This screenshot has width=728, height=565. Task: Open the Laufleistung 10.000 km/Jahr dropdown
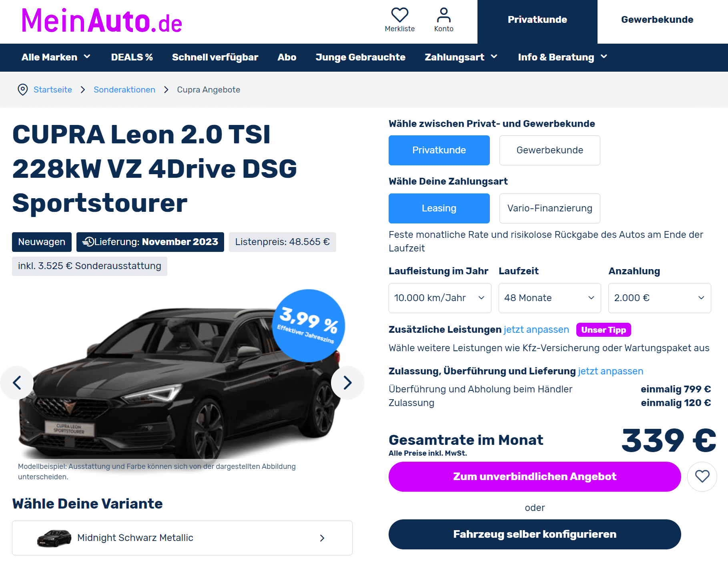440,298
